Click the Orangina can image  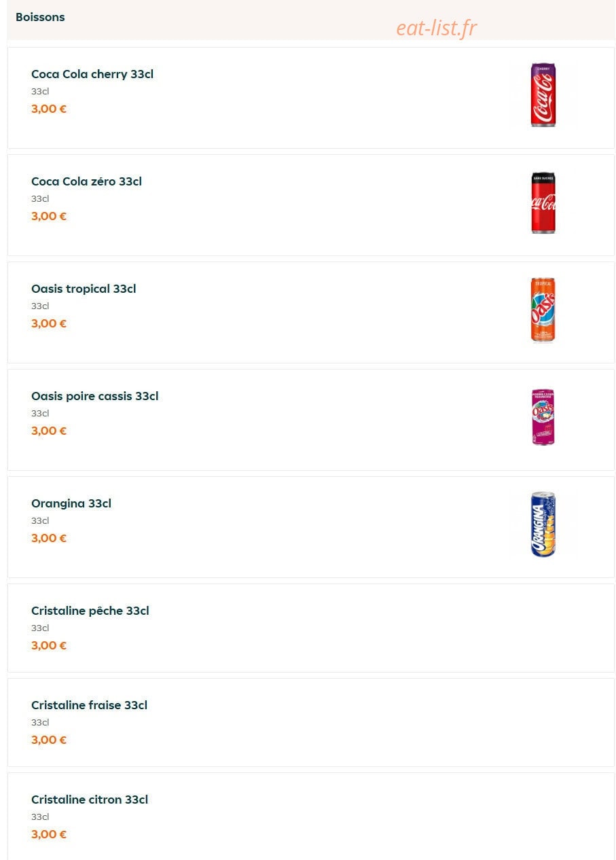click(543, 524)
